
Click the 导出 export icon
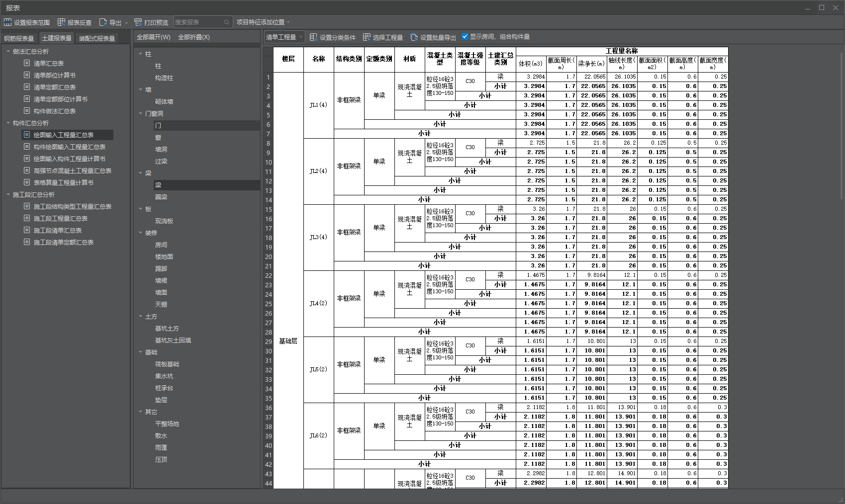103,22
